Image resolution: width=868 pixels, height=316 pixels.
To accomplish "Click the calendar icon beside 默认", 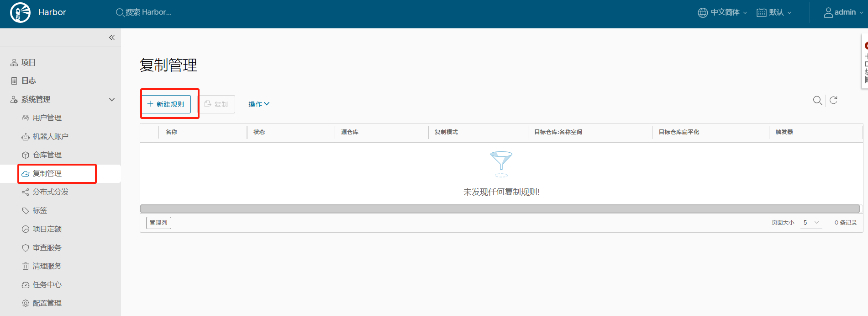I will pyautogui.click(x=762, y=12).
